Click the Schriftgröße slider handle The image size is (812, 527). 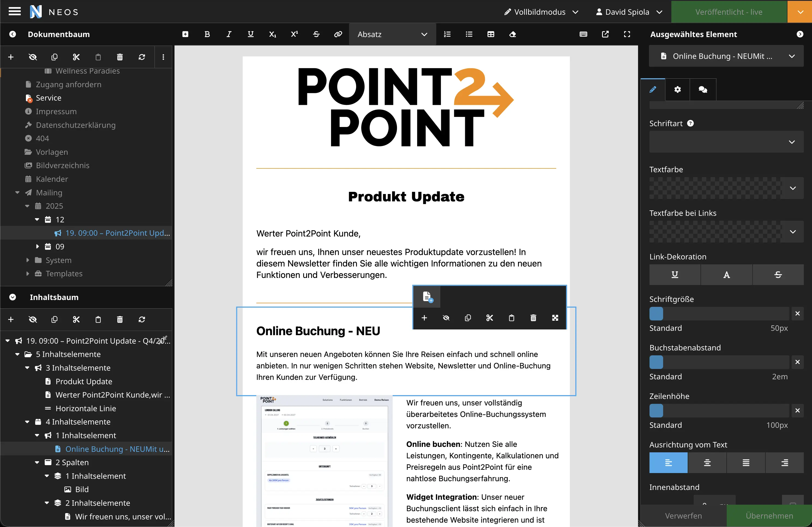[656, 313]
